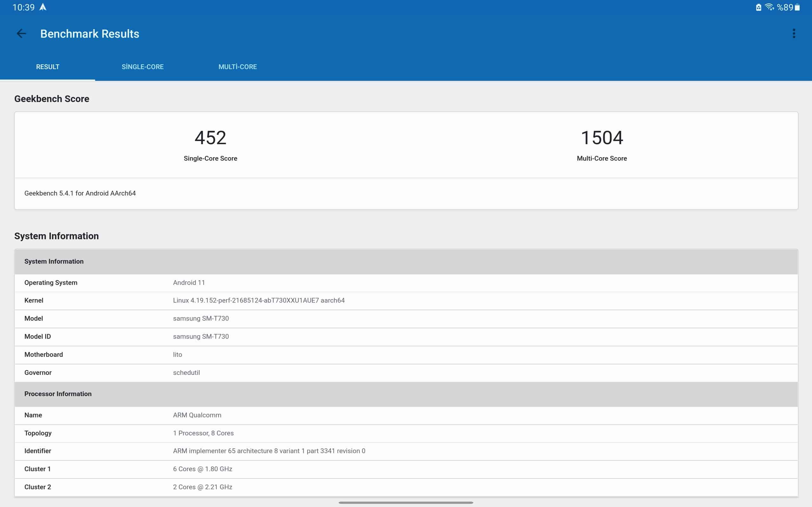The width and height of the screenshot is (812, 507).
Task: Tap the Governor schedutil row
Action: click(x=406, y=373)
